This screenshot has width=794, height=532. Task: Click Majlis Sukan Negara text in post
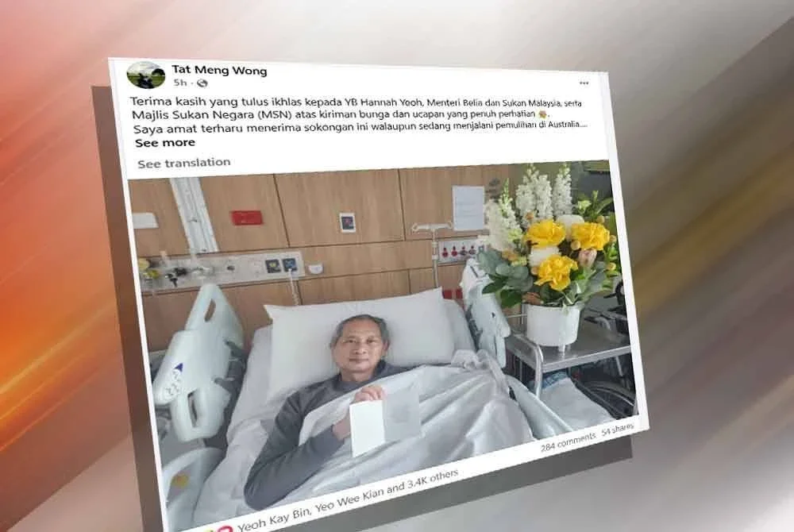(x=192, y=114)
